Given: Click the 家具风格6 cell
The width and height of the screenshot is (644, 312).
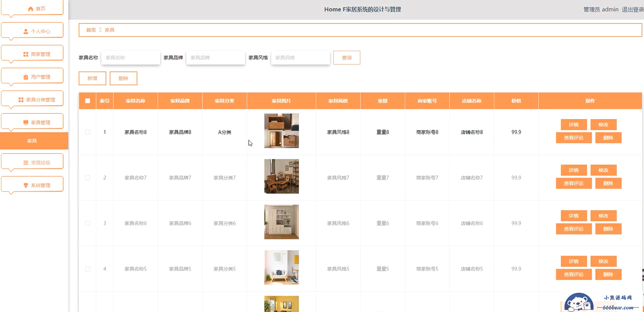Looking at the screenshot, I should click(x=338, y=223).
